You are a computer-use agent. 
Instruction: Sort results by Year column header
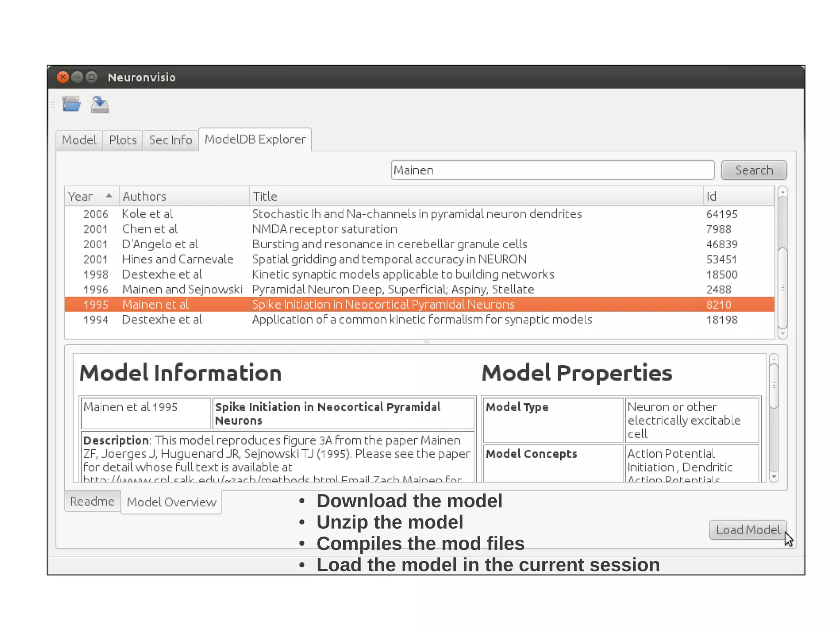coord(92,196)
